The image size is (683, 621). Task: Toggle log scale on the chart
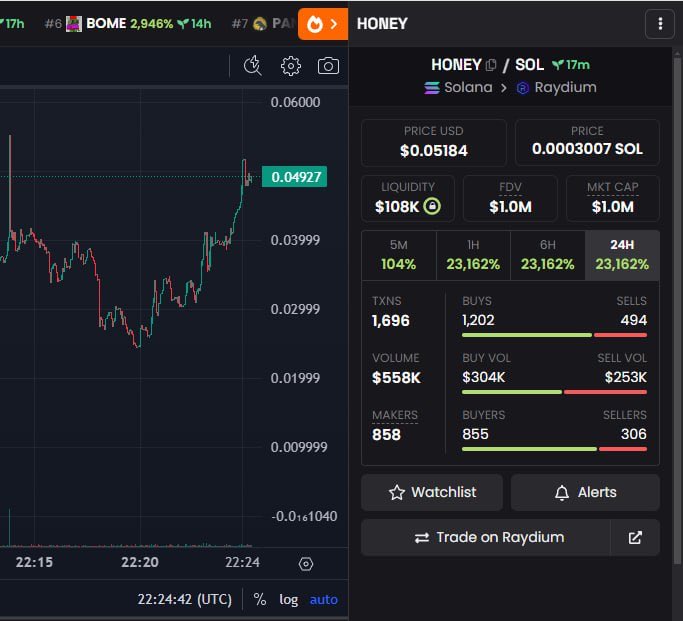(288, 600)
